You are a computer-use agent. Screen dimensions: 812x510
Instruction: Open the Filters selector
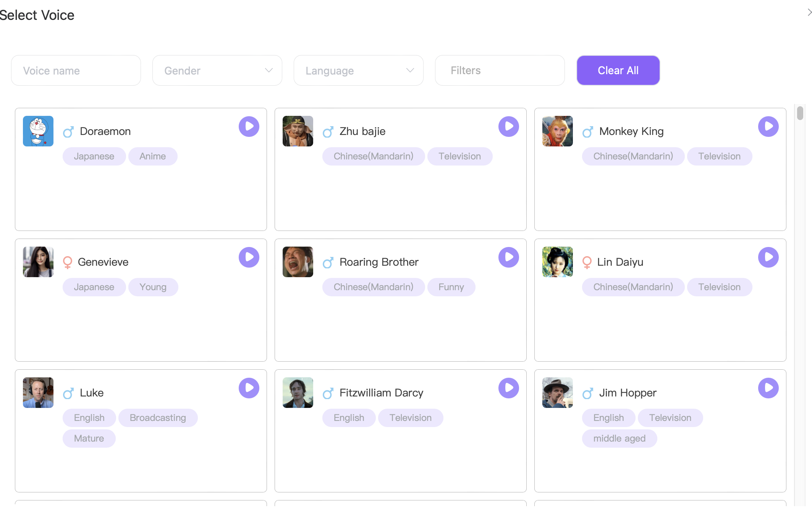tap(500, 70)
